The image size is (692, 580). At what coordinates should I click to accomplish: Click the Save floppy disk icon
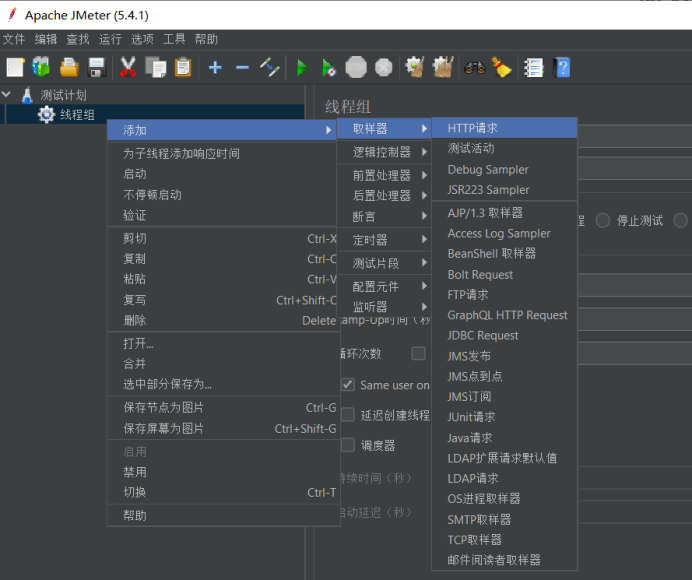click(x=97, y=68)
